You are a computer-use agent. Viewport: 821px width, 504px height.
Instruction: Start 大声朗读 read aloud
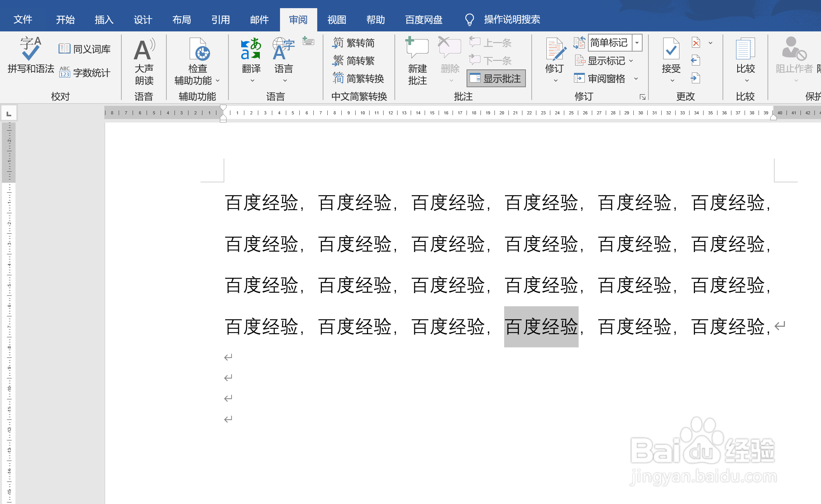coord(144,61)
